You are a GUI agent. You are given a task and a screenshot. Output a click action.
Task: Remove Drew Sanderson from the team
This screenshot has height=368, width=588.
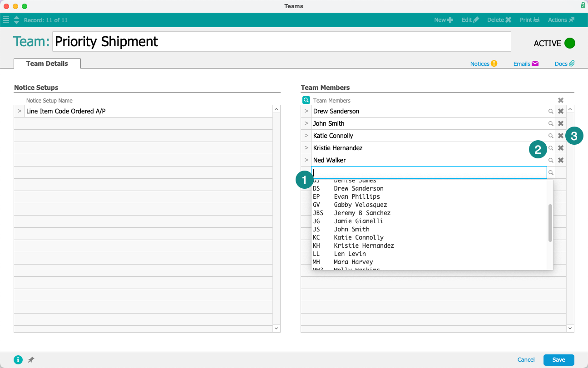pyautogui.click(x=561, y=111)
